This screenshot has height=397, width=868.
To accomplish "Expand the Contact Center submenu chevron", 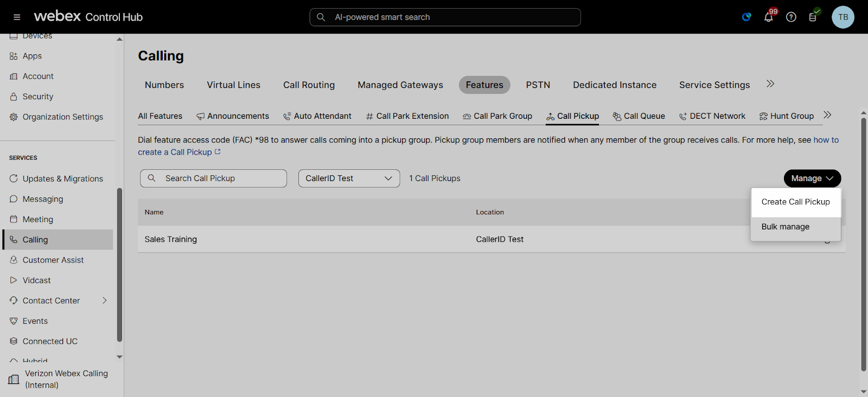I will [105, 300].
